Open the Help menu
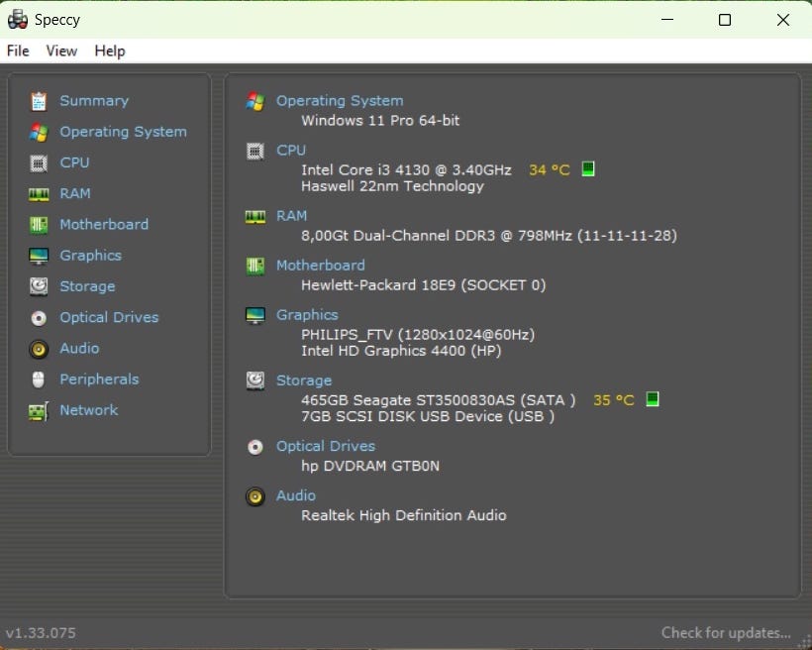Image resolution: width=812 pixels, height=650 pixels. pyautogui.click(x=110, y=51)
